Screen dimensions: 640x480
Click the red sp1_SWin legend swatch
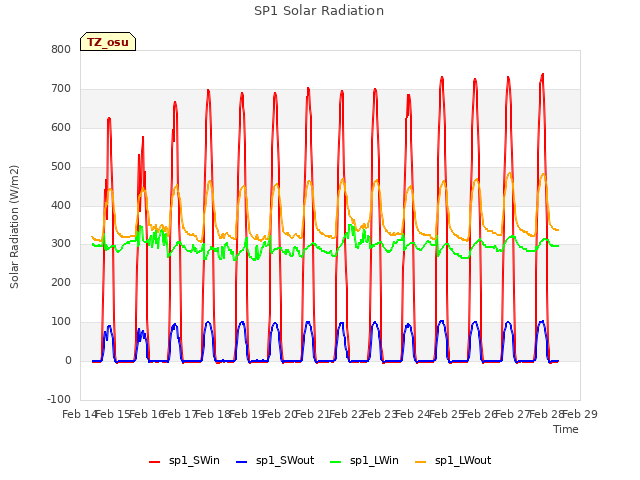point(155,462)
